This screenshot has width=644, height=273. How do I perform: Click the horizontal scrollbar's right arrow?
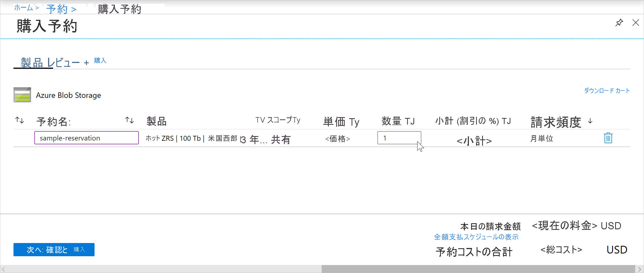click(640, 269)
